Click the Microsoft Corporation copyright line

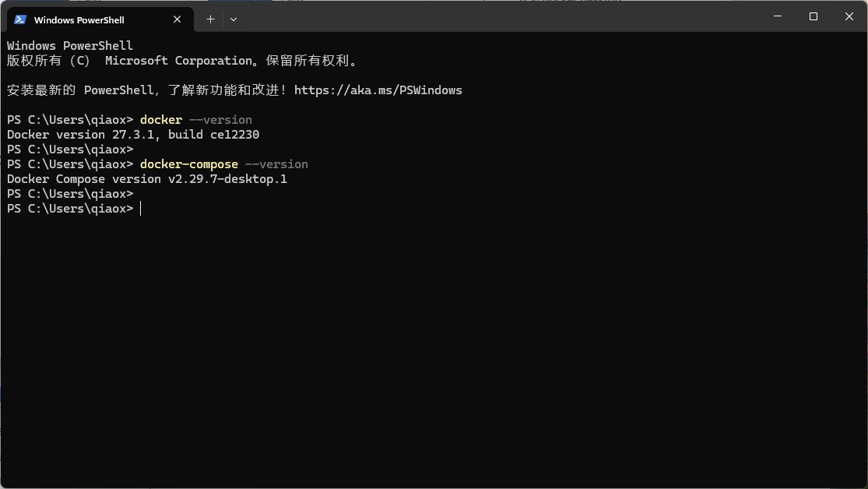point(181,61)
